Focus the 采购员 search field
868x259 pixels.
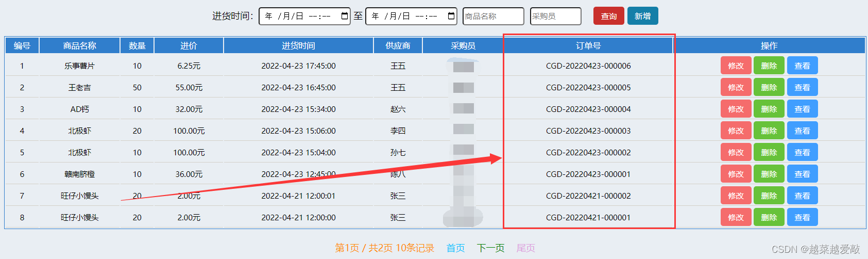pyautogui.click(x=555, y=16)
